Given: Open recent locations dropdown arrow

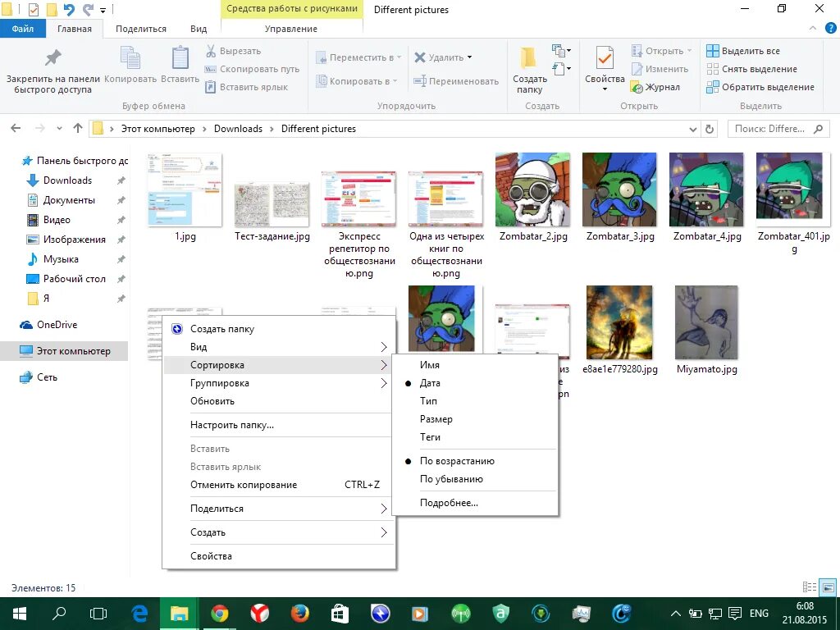Looking at the screenshot, I should point(59,129).
